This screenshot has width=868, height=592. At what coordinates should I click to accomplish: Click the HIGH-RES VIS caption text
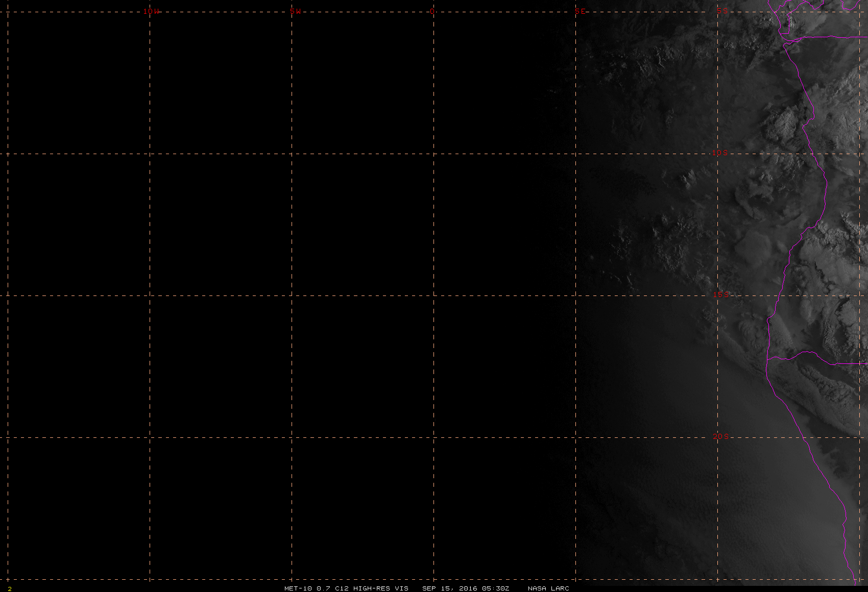[x=381, y=588]
